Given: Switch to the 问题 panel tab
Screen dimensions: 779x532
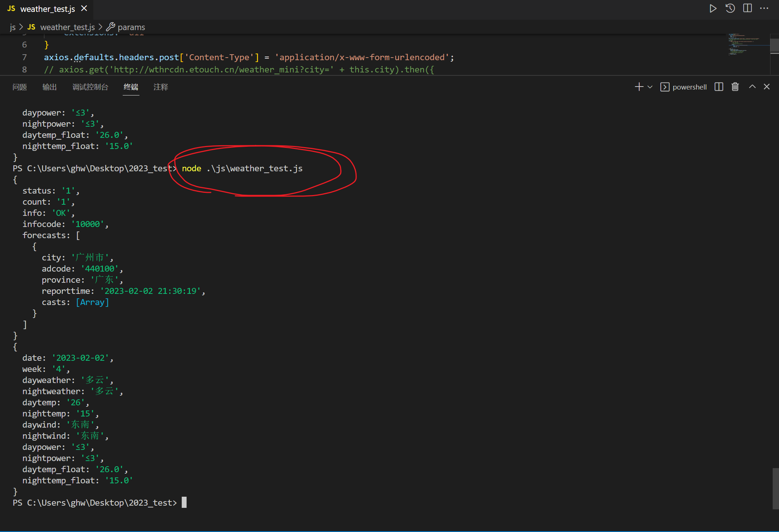Looking at the screenshot, I should (20, 87).
